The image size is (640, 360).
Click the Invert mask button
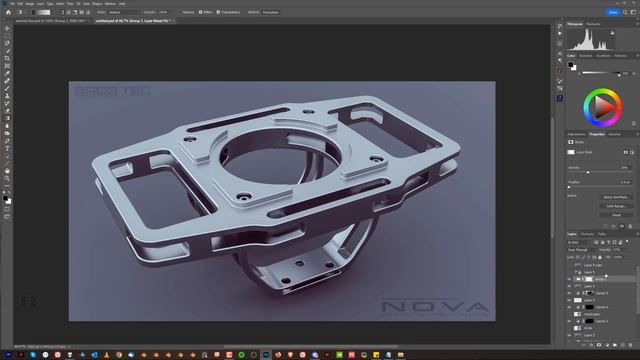coord(616,215)
